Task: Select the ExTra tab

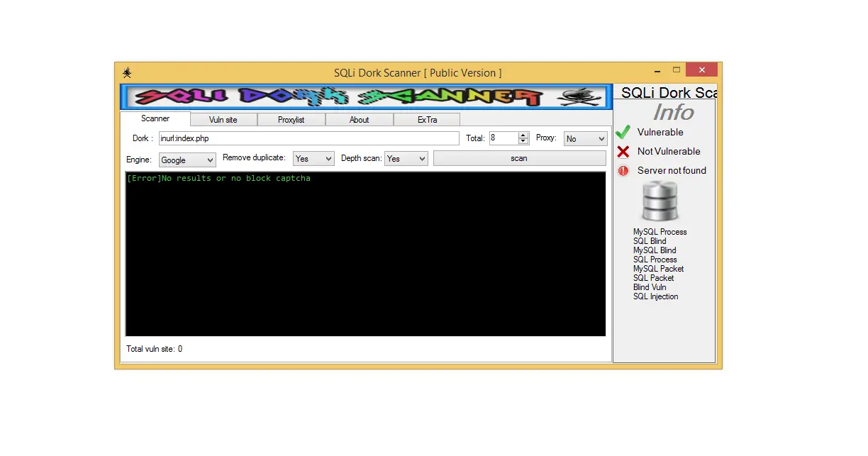Action: (x=427, y=119)
